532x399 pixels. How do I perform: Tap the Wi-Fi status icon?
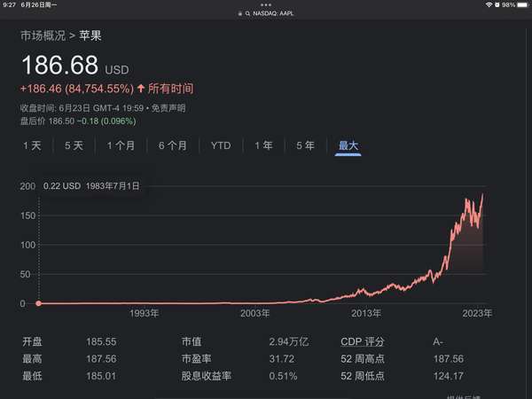489,4
